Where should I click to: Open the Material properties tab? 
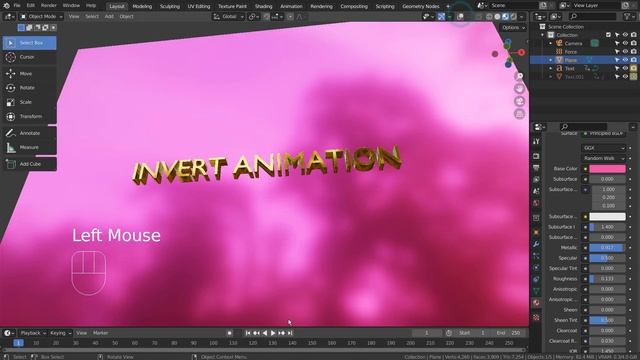(536, 303)
